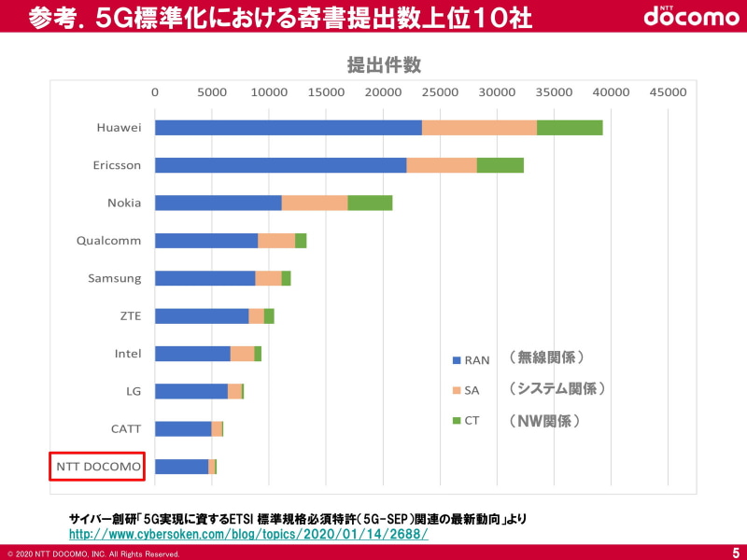
Task: Click the NTT docomo logo
Action: [x=692, y=15]
